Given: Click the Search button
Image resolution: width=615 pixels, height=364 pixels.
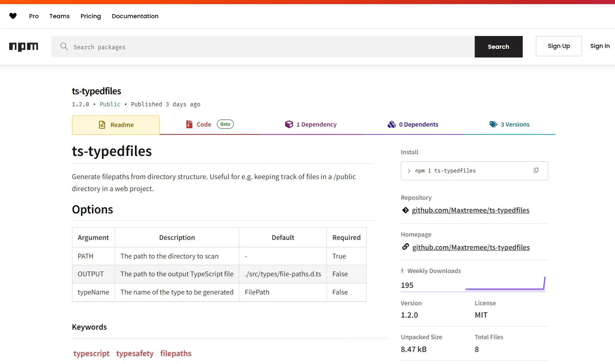Looking at the screenshot, I should [498, 47].
